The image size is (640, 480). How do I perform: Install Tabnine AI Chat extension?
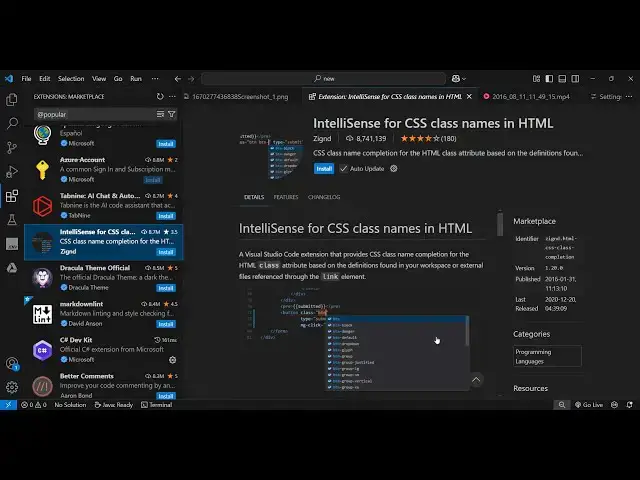pyautogui.click(x=166, y=216)
